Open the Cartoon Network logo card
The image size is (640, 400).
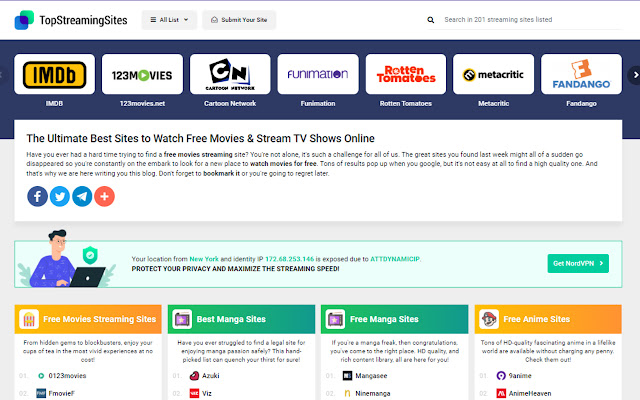click(x=230, y=74)
